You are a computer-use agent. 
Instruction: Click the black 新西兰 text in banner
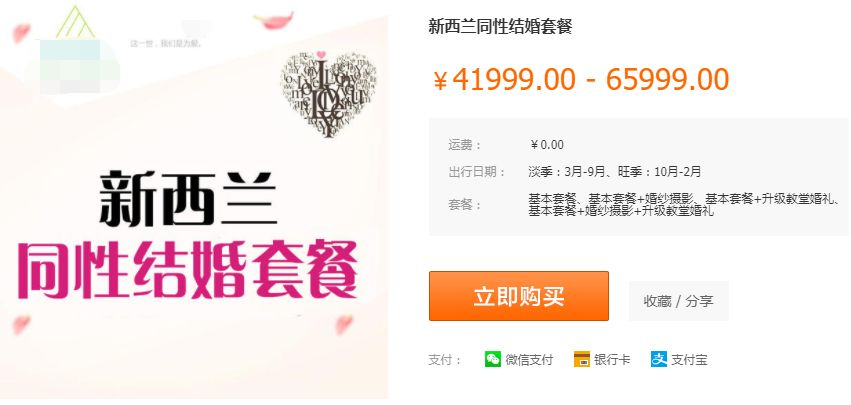188,199
